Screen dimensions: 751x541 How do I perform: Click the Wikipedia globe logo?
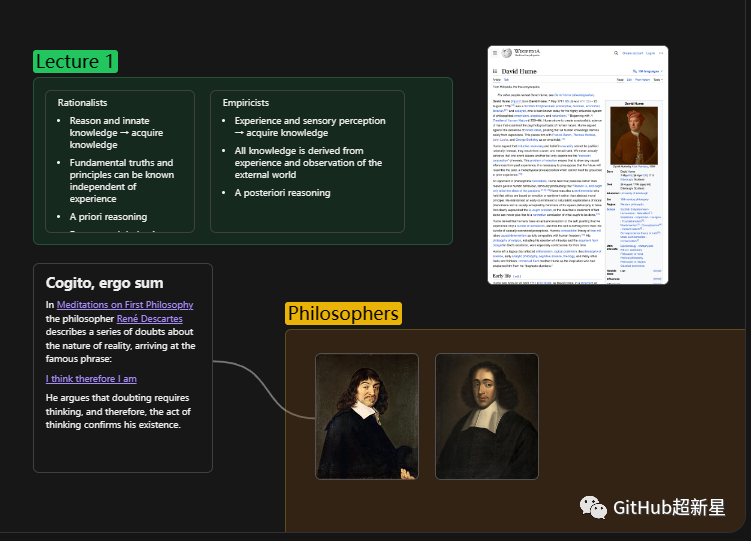[507, 53]
